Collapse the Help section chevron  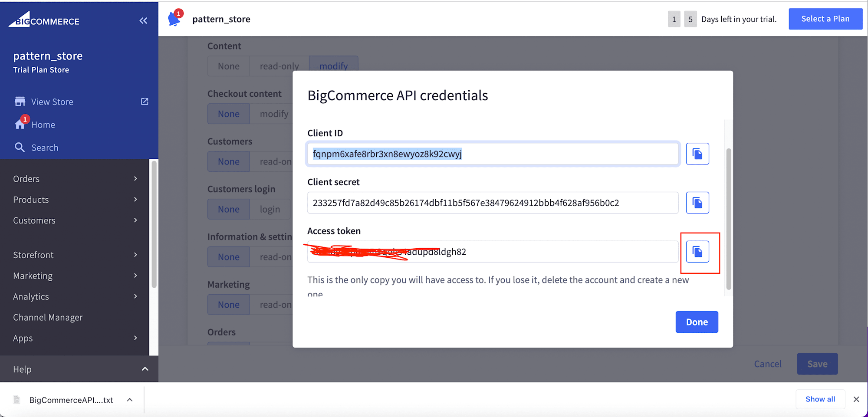[145, 369]
